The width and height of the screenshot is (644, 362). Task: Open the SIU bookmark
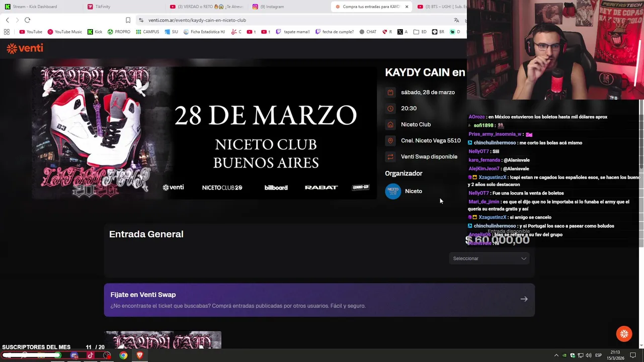[172, 32]
